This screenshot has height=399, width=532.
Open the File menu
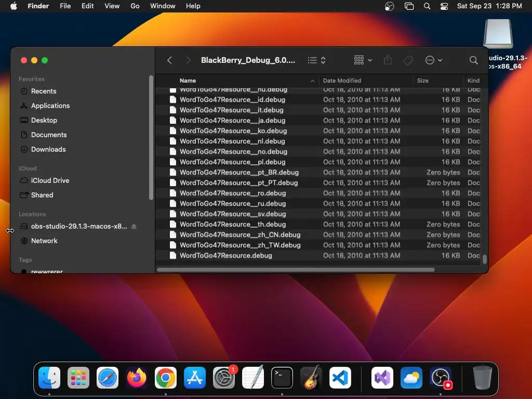pyautogui.click(x=65, y=6)
